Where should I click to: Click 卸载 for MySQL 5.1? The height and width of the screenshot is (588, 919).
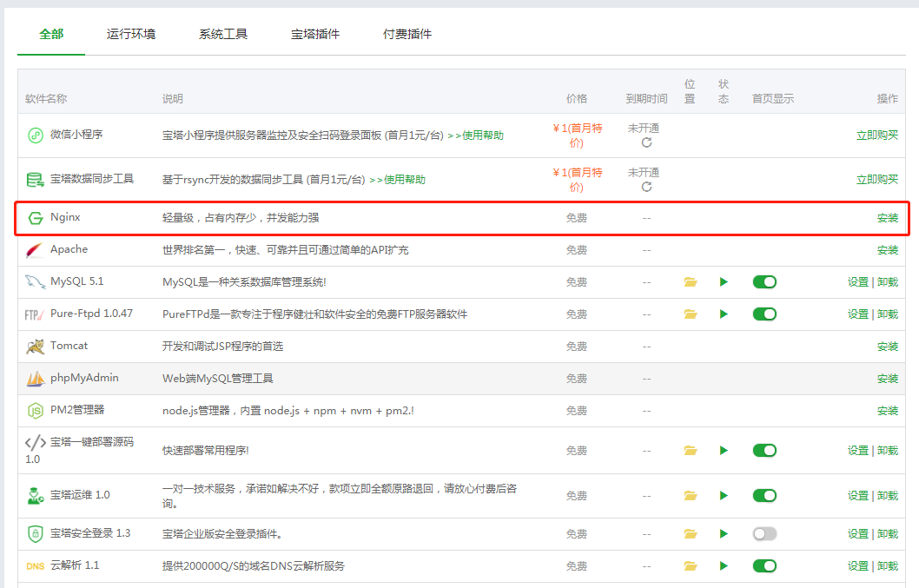(x=888, y=282)
